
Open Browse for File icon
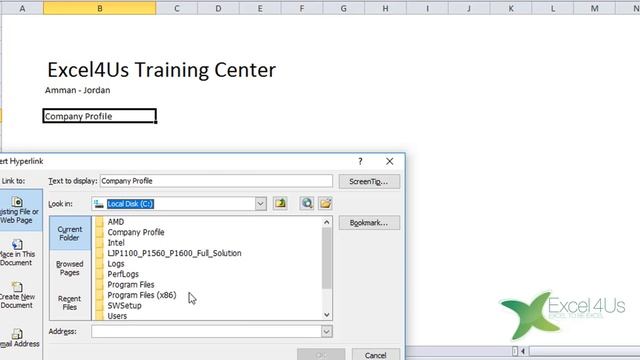pyautogui.click(x=325, y=203)
